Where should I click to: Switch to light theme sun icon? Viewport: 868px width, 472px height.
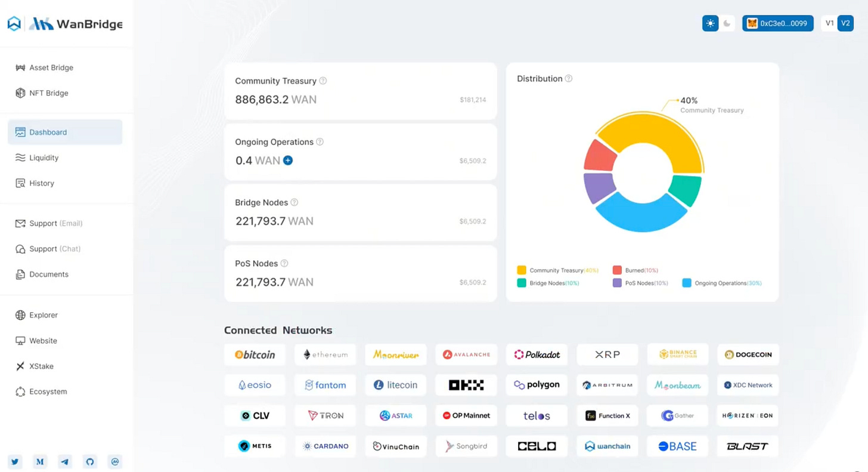click(710, 23)
